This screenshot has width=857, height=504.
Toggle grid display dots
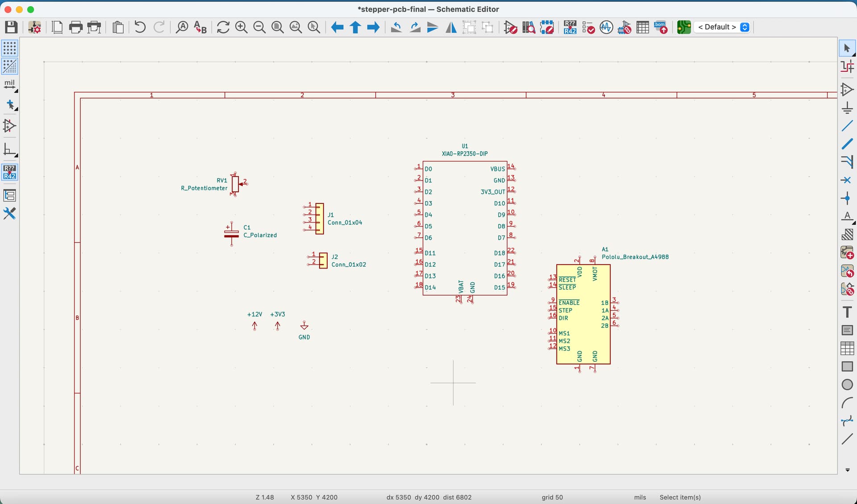pyautogui.click(x=9, y=48)
